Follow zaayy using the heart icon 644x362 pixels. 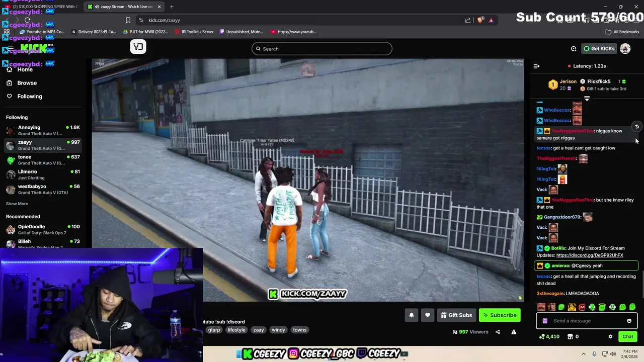pos(428,315)
